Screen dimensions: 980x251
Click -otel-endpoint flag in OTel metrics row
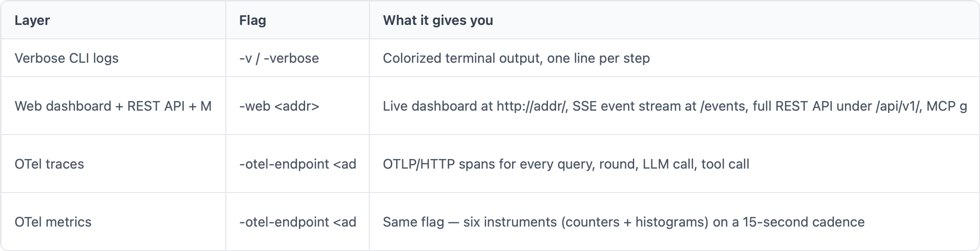point(297,222)
